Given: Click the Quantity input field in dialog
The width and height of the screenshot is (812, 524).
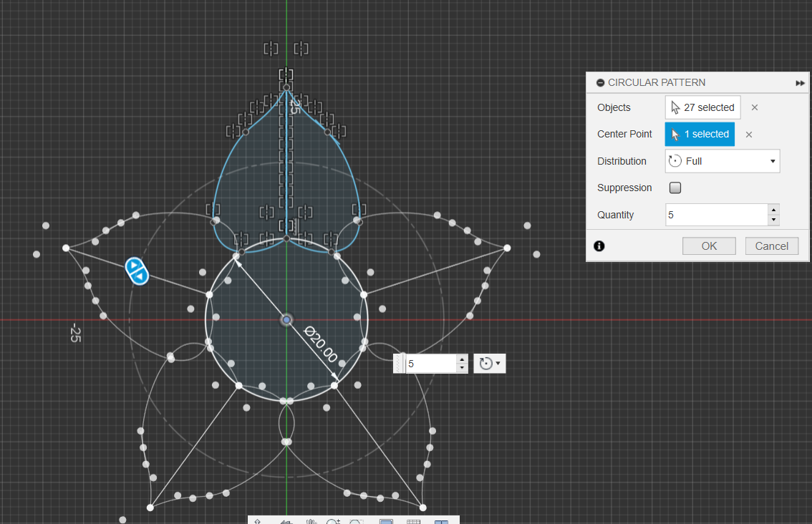Looking at the screenshot, I should [x=715, y=215].
